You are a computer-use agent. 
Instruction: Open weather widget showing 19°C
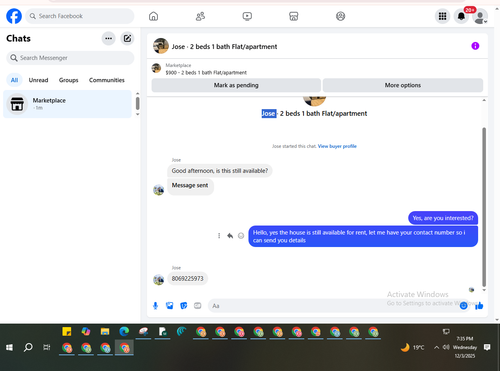point(413,347)
